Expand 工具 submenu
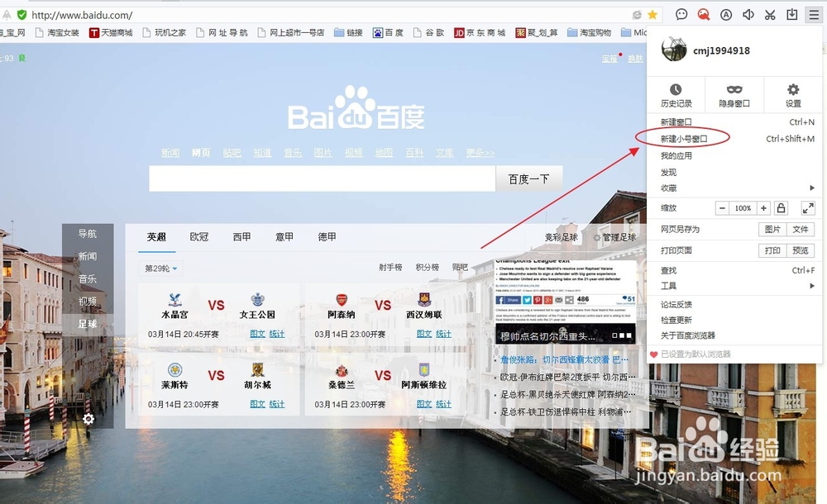 (734, 286)
